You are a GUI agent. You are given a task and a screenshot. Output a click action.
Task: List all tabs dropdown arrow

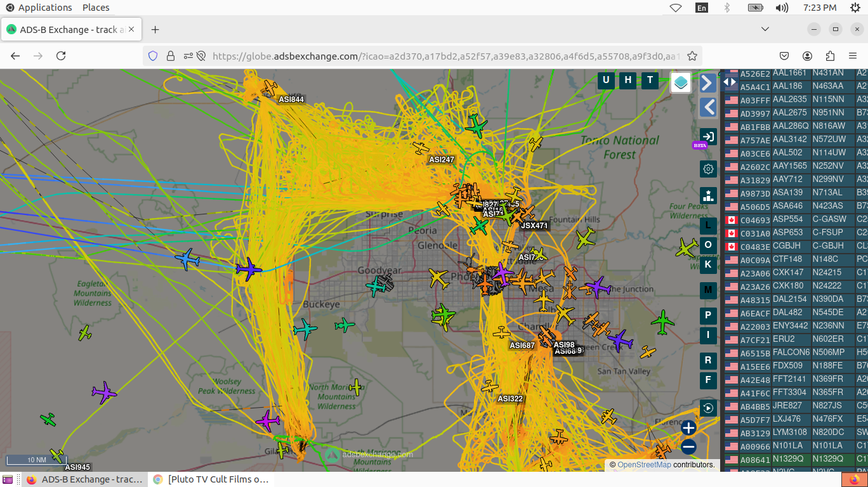765,29
